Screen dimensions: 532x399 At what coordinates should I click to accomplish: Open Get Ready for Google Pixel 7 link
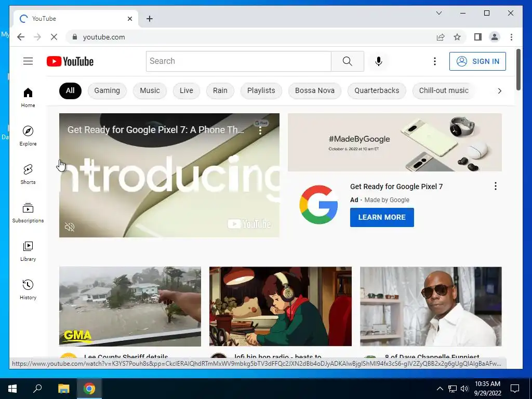[396, 187]
